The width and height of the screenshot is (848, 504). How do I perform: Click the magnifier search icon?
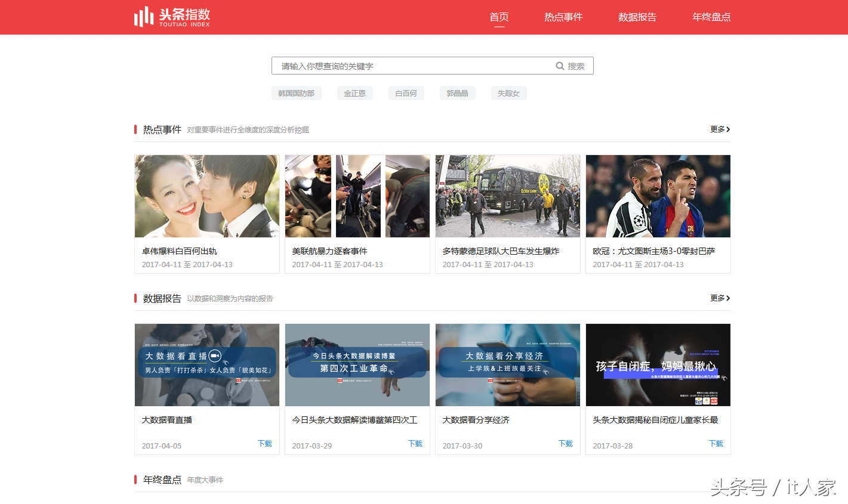click(x=560, y=66)
